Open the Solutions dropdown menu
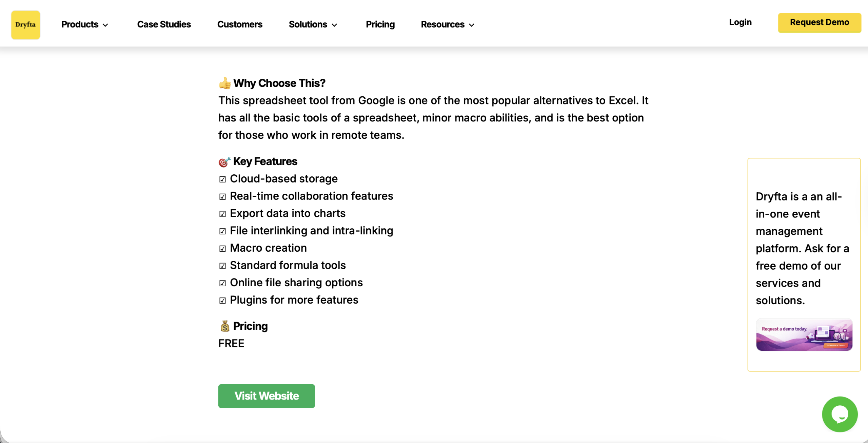This screenshot has height=443, width=868. 312,24
